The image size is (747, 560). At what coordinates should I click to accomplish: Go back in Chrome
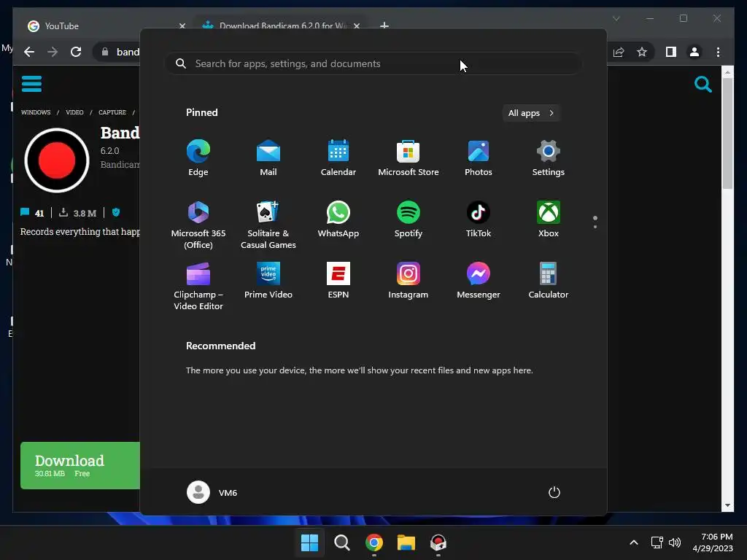[x=29, y=52]
